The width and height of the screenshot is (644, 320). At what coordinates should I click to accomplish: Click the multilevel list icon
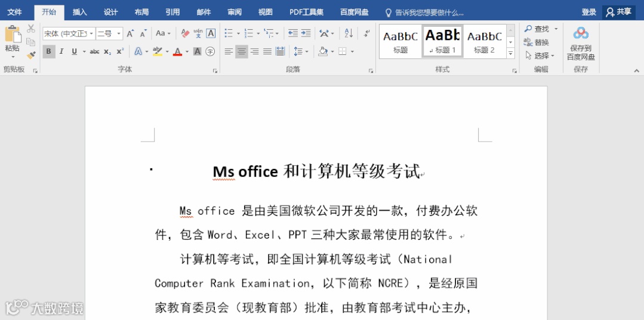[269, 33]
